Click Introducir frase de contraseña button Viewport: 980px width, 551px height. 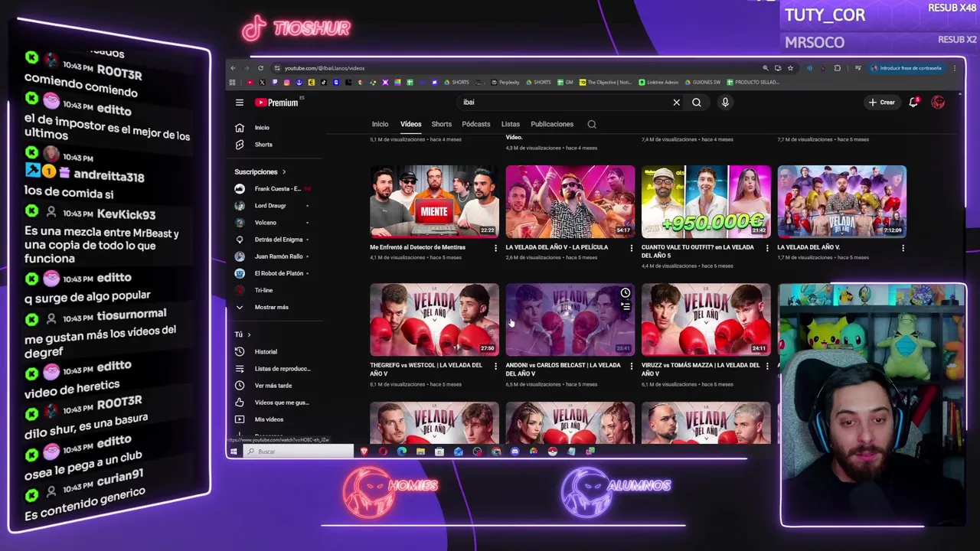(906, 68)
